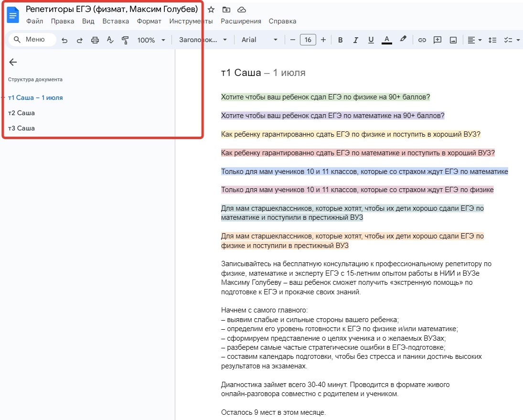This screenshot has width=523, height=420.
Task: Click paragraph Диагностика займет всего 30-40 минут
Action: [x=335, y=389]
